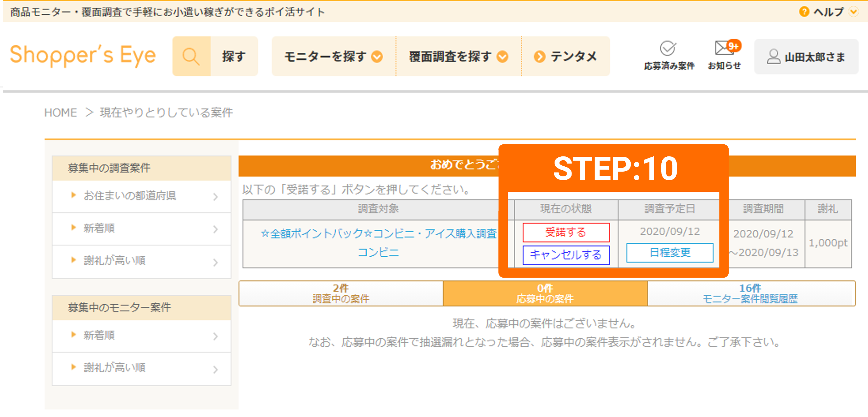The height and width of the screenshot is (417, 868).
Task: Select 新着順 under 募集中のモニター案件
Action: pos(141,336)
